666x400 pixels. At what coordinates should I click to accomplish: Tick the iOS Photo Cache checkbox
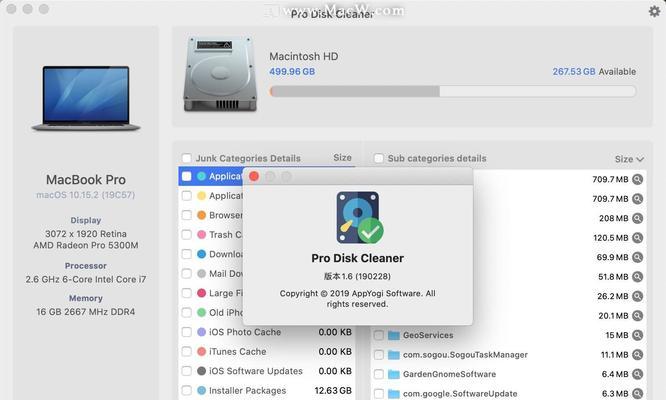[186, 332]
